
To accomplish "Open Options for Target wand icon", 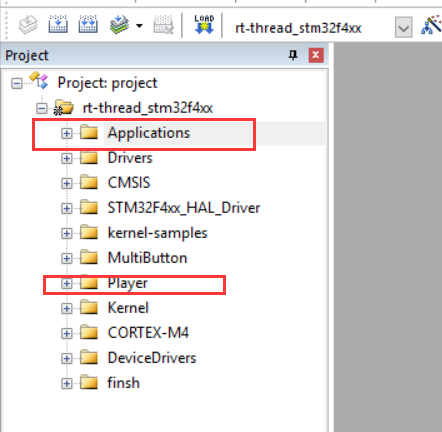I will tap(431, 25).
